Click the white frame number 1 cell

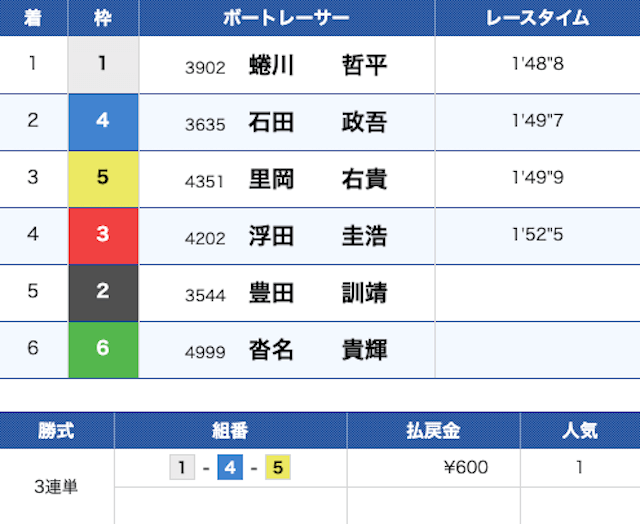click(x=103, y=64)
